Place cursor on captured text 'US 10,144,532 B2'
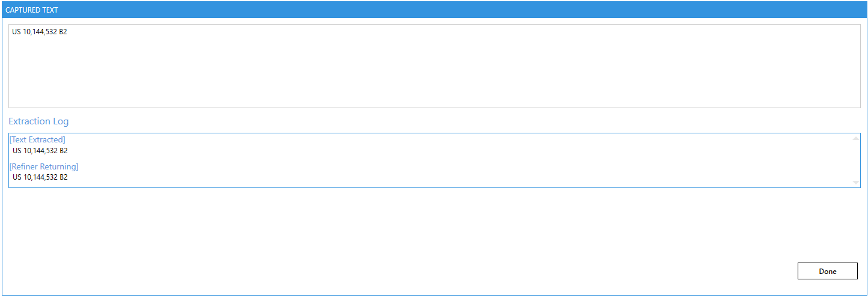This screenshot has width=868, height=298. 39,32
